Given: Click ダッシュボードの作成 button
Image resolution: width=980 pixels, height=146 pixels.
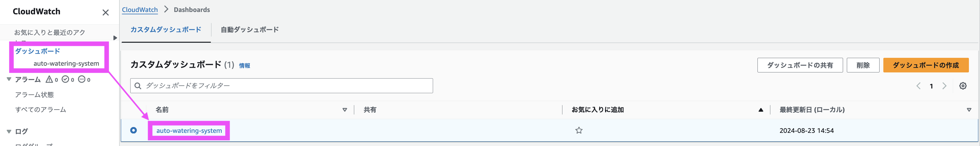Looking at the screenshot, I should click(x=926, y=65).
